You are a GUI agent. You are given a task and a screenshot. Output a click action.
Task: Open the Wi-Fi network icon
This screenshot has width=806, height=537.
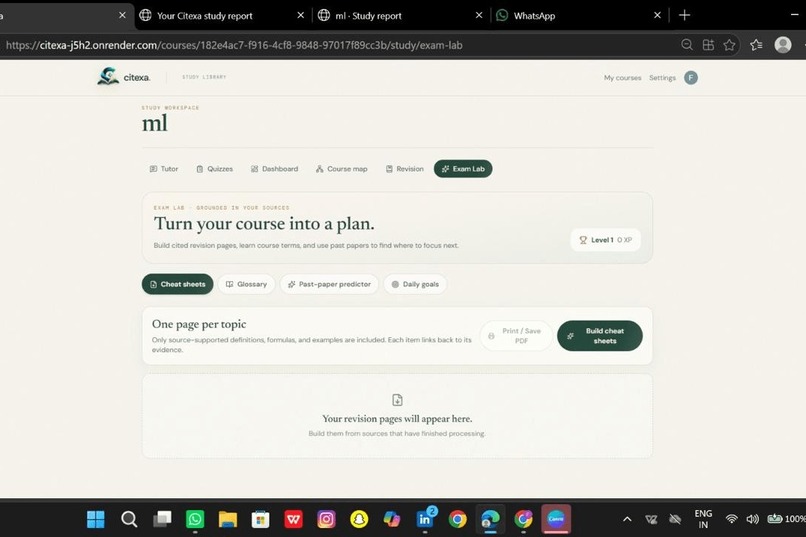point(731,519)
